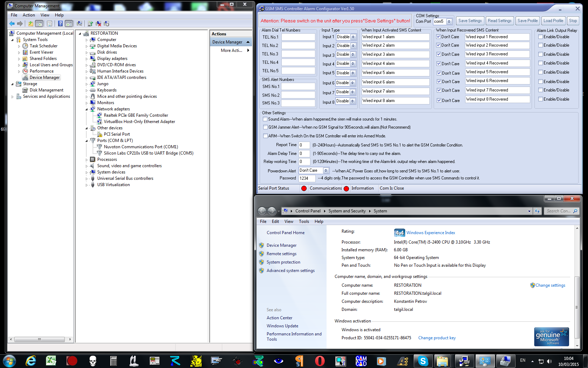Click the console tree horizontal scrollbar thumb

pyautogui.click(x=40, y=339)
